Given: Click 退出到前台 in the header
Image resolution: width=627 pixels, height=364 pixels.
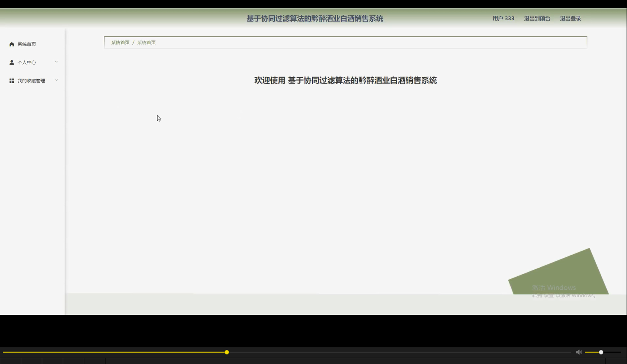Looking at the screenshot, I should [537, 18].
